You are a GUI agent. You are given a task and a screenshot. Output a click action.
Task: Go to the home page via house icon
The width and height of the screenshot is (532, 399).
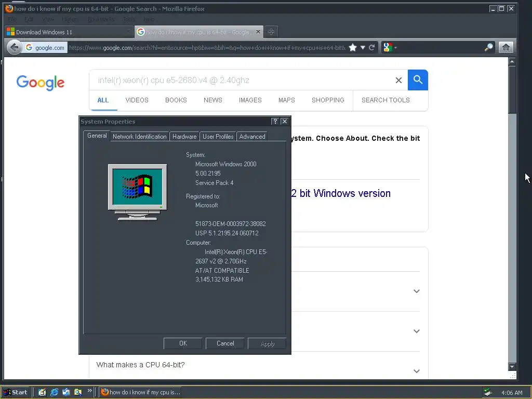pos(506,47)
